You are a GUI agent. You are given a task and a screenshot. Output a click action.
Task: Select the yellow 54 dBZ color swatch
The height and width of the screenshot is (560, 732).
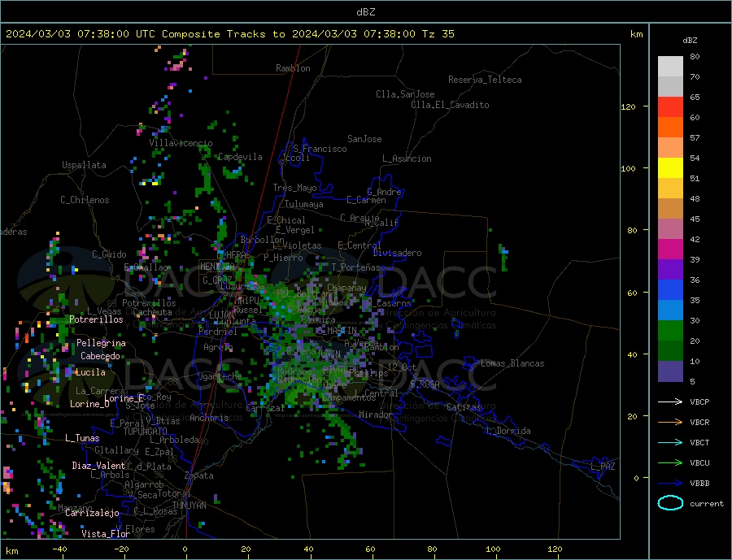click(x=670, y=168)
